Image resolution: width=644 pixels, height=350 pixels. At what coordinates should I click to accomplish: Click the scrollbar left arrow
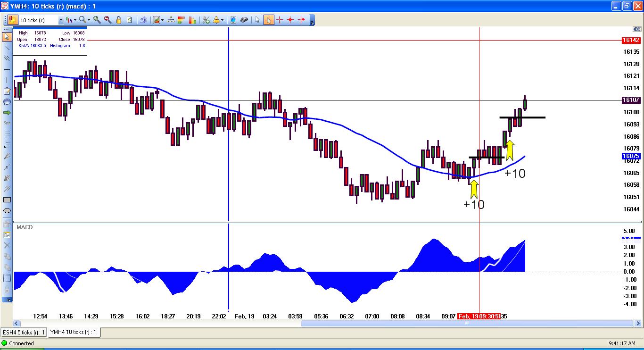pyautogui.click(x=17, y=324)
